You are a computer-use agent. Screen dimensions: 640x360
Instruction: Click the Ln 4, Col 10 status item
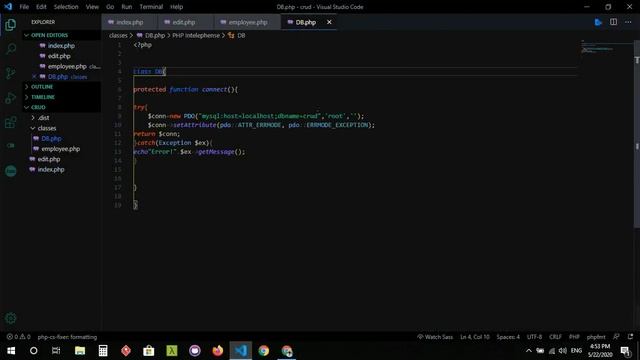point(475,337)
